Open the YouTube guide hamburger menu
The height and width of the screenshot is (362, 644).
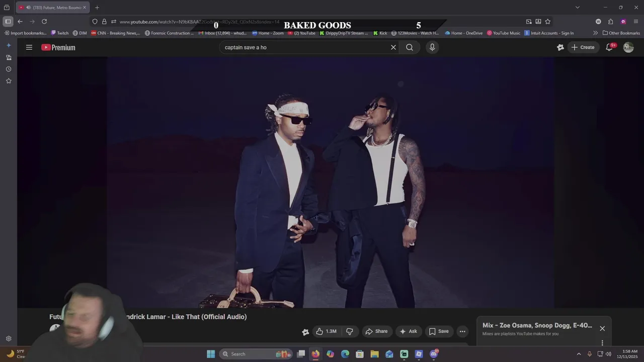(29, 47)
